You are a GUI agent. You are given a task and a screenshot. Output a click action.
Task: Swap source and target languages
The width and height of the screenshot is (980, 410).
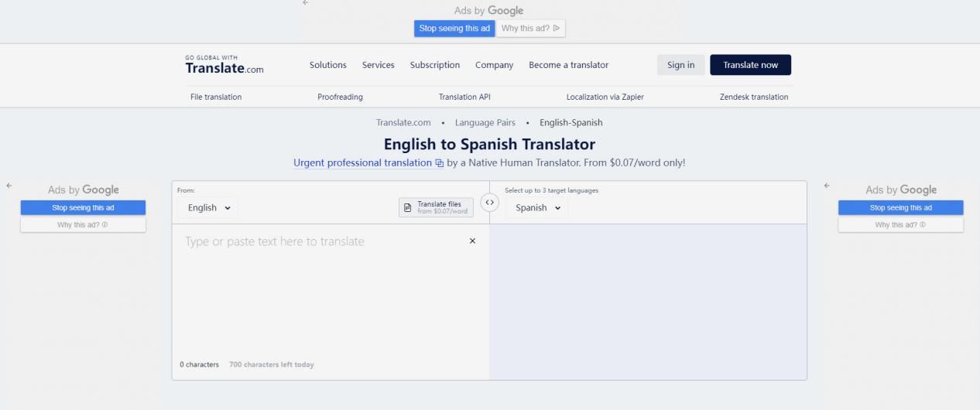point(488,203)
